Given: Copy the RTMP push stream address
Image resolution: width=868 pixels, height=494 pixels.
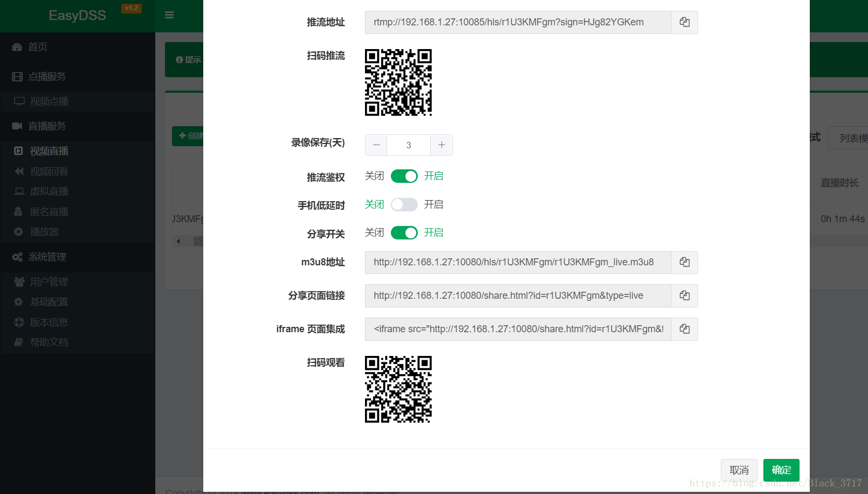Looking at the screenshot, I should click(685, 22).
